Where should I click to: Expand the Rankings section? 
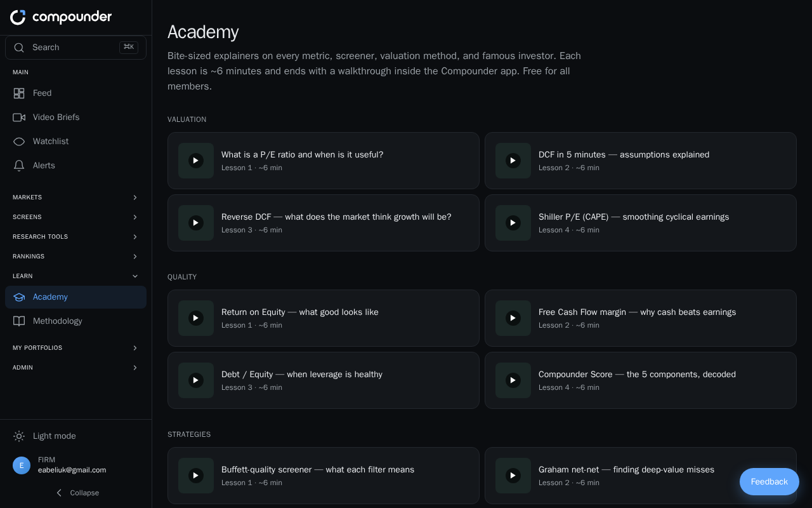coord(75,257)
